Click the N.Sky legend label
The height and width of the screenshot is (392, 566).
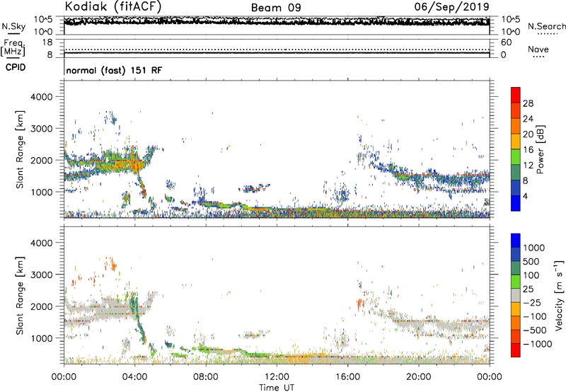coord(13,26)
